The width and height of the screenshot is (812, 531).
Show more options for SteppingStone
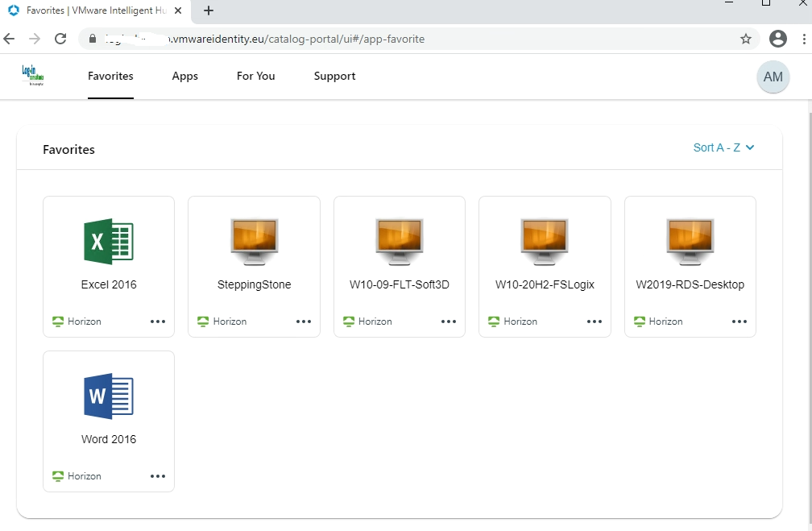[x=304, y=322]
